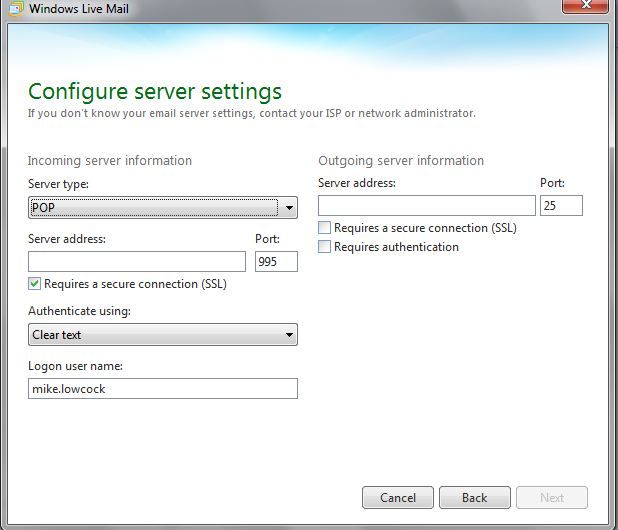Viewport: 618px width, 530px height.
Task: Click the ISP or network administrator hint text
Action: (251, 113)
